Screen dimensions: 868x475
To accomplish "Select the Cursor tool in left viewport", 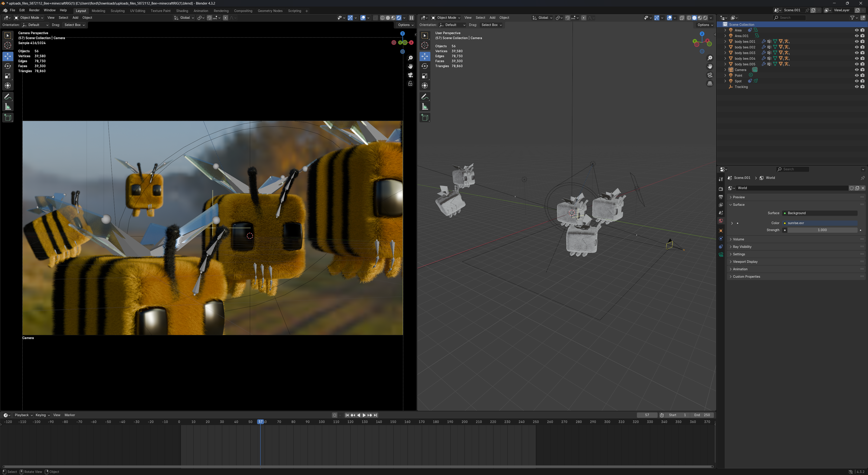I will tap(8, 45).
